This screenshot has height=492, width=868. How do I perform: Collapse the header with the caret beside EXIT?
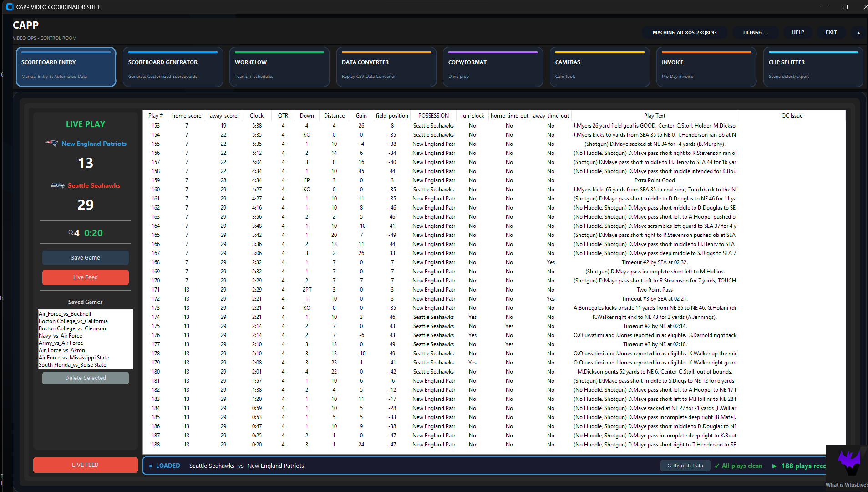[x=858, y=32]
